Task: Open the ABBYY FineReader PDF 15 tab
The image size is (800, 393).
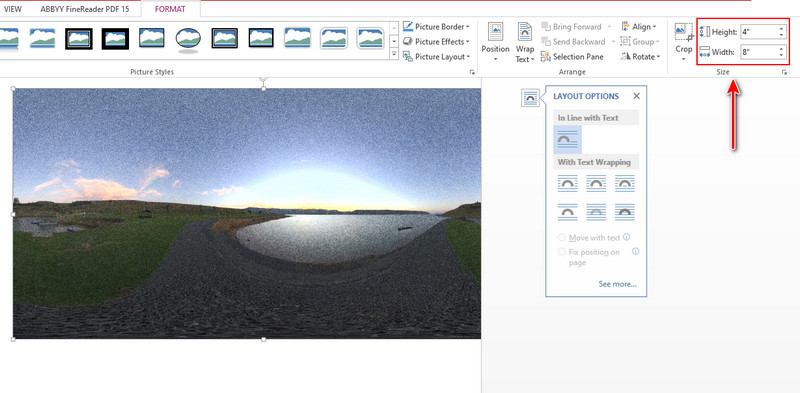Action: tap(85, 9)
